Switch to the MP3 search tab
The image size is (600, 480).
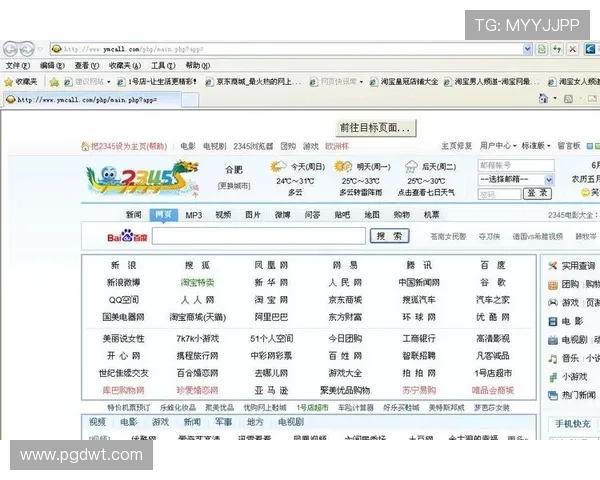(194, 215)
